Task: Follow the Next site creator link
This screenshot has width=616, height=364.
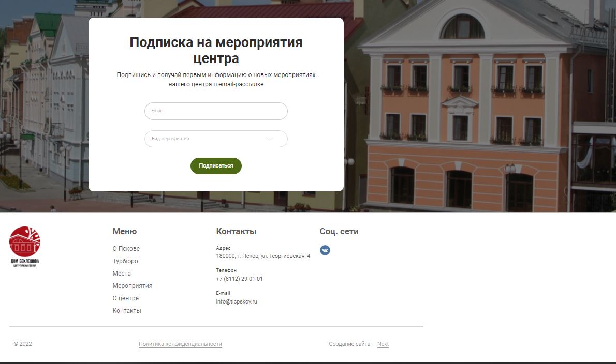Action: pos(383,344)
